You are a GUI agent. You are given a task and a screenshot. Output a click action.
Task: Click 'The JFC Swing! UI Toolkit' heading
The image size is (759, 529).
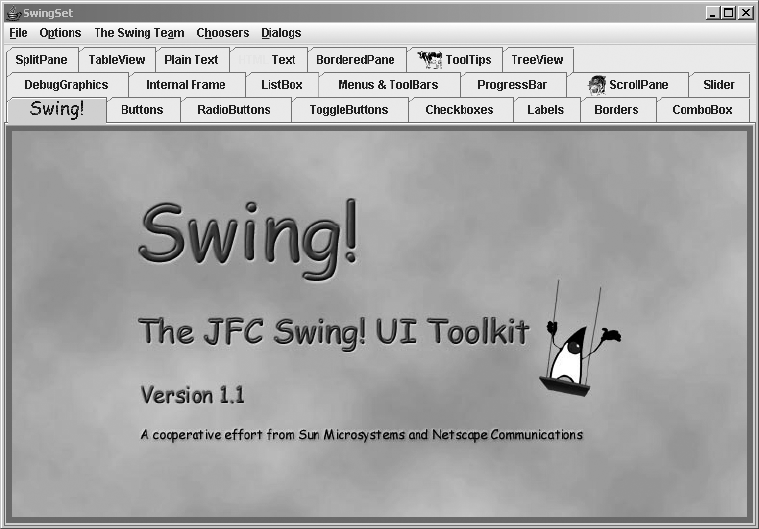pyautogui.click(x=334, y=333)
